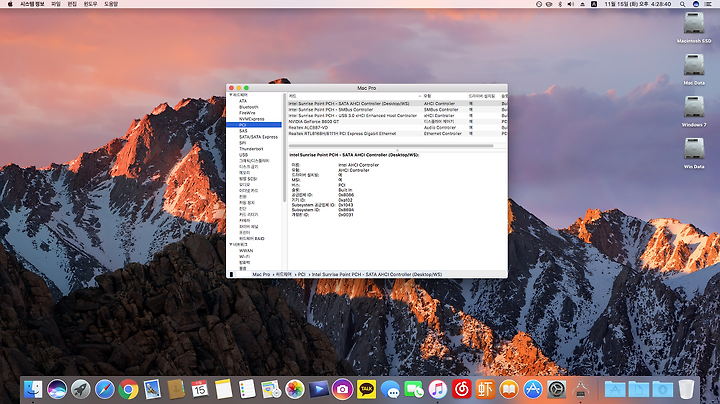Open iBooks from the Dock
The image size is (720, 404).
click(509, 389)
